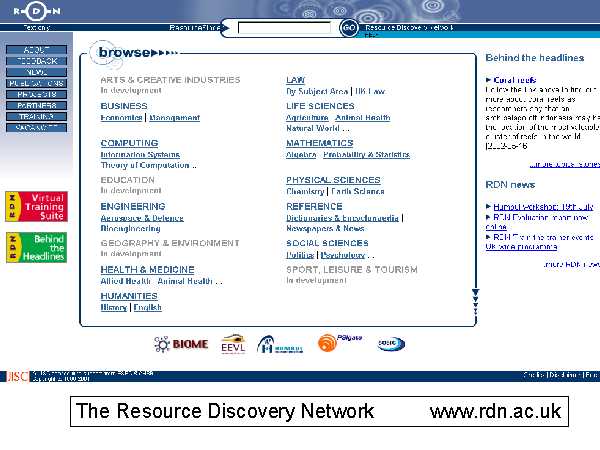600x450 pixels.
Task: Click the GO search button
Action: [349, 28]
